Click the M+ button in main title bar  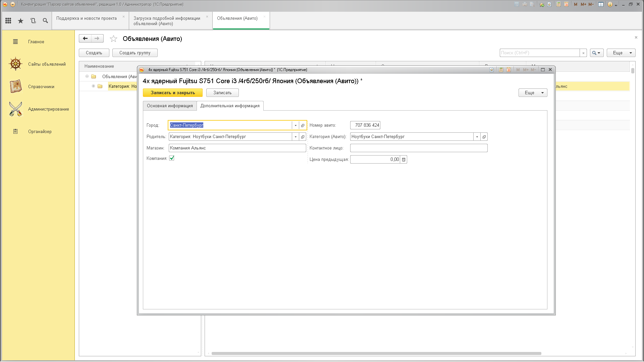point(583,4)
